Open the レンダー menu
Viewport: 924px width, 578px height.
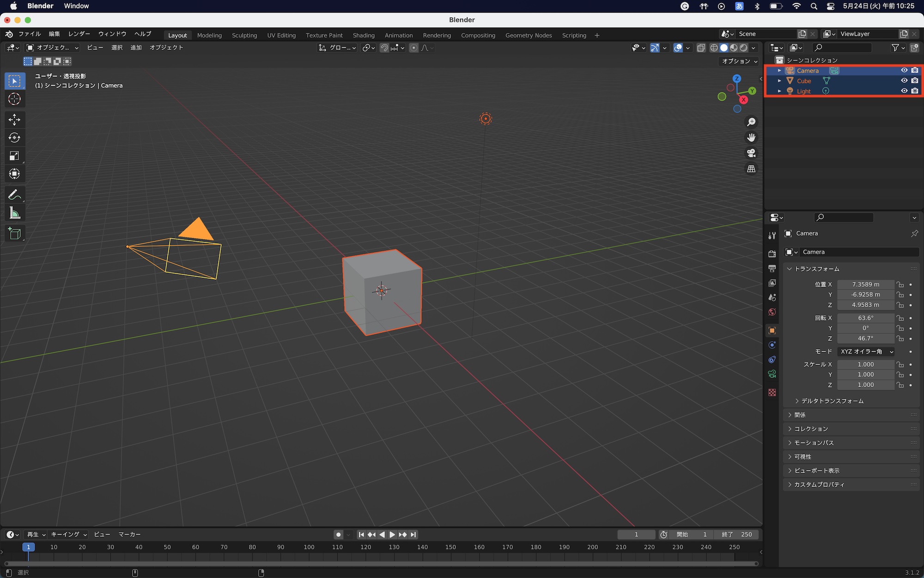coord(79,34)
